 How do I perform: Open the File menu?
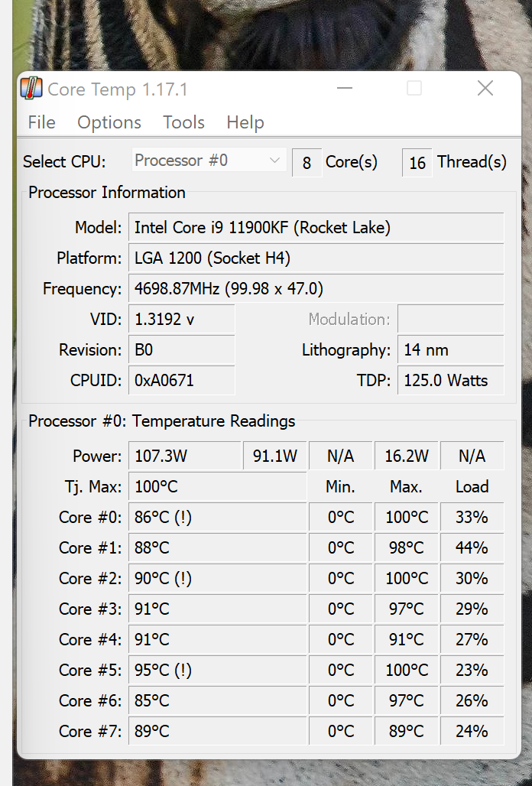[x=41, y=122]
